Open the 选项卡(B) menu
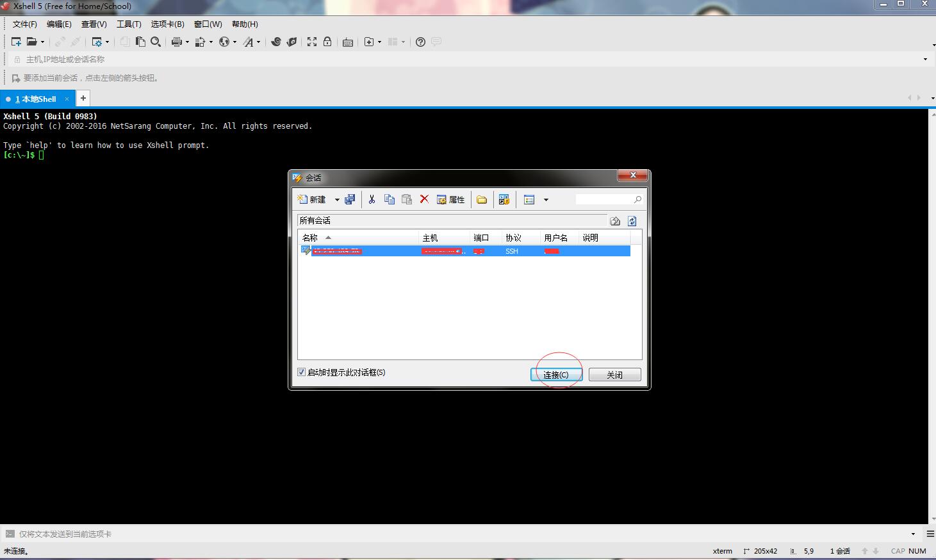 [168, 24]
